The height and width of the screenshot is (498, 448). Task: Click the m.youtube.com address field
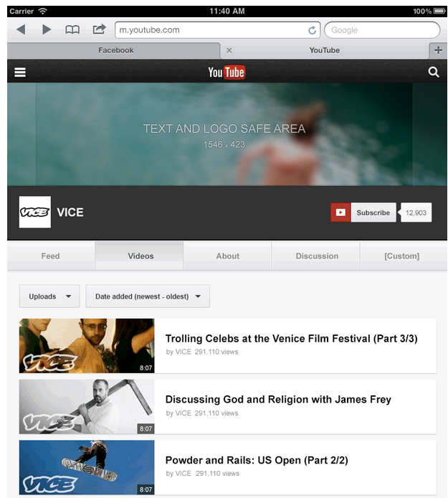[217, 30]
